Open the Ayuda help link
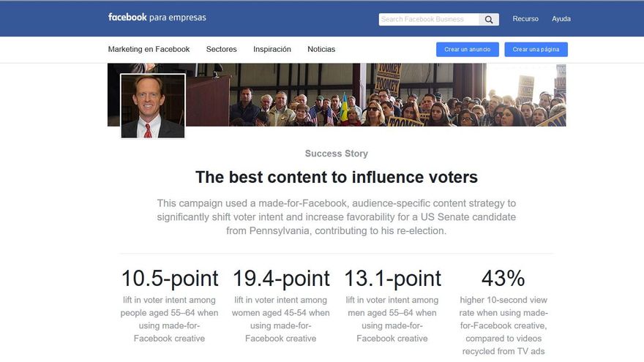Screen dimensions: 644x362 (561, 19)
